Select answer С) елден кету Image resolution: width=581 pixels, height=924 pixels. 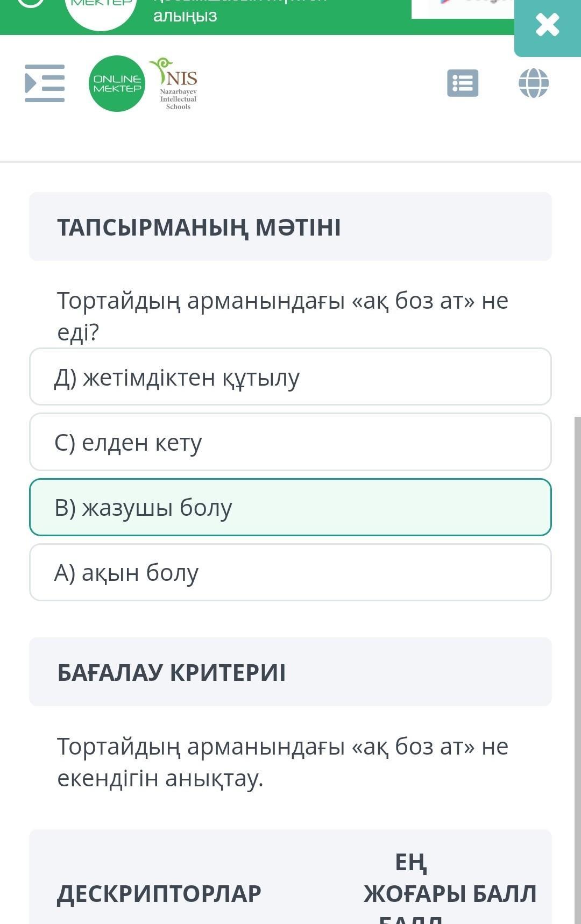coord(290,442)
